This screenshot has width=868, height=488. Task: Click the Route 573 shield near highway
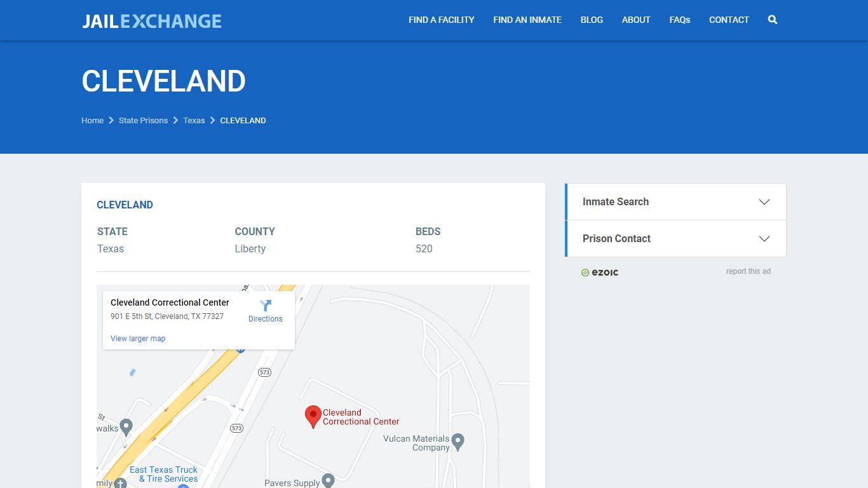(265, 372)
